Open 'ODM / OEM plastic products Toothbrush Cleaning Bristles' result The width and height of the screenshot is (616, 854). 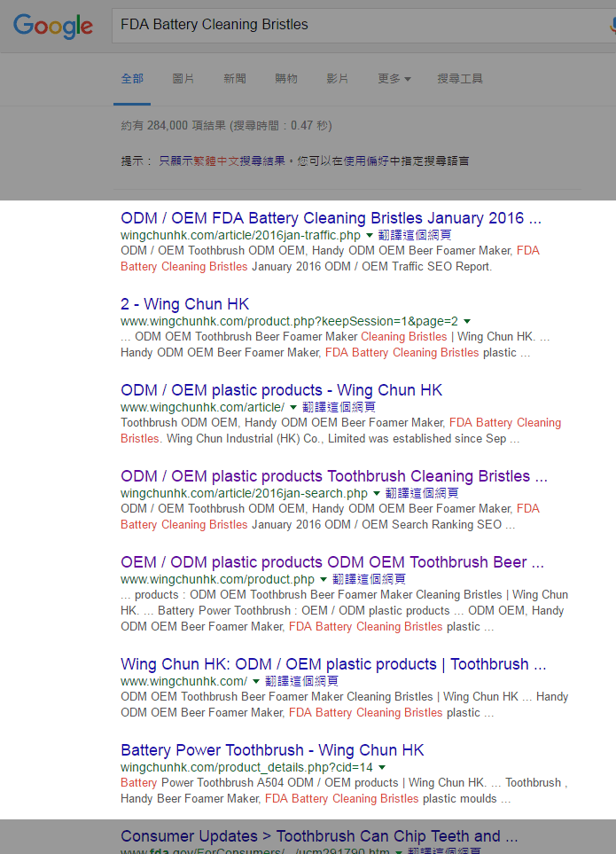tap(334, 476)
